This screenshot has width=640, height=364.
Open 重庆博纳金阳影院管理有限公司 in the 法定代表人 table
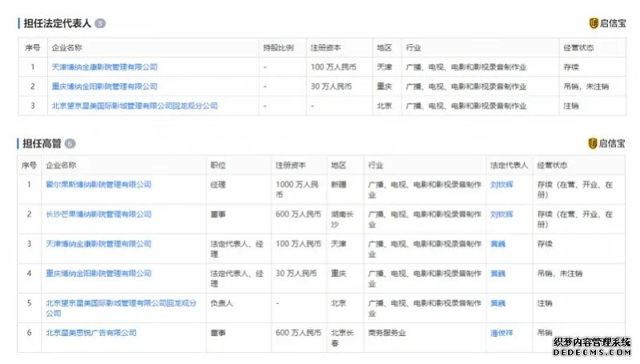(x=105, y=86)
